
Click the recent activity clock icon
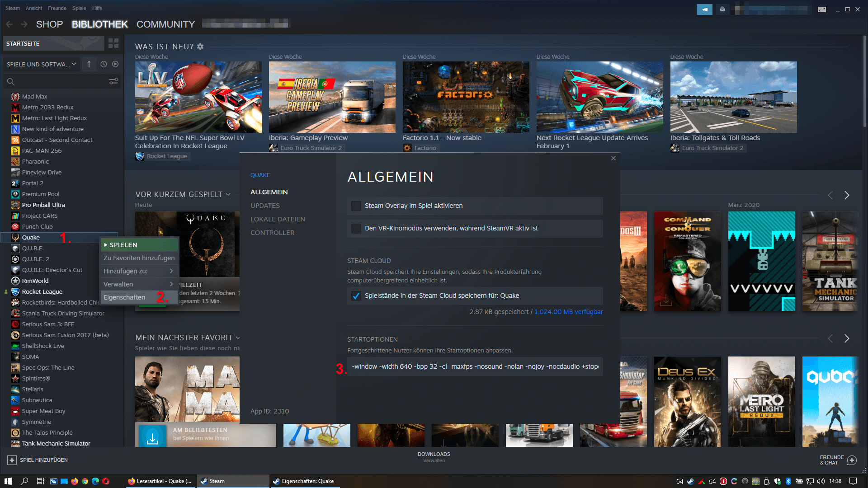tap(104, 64)
